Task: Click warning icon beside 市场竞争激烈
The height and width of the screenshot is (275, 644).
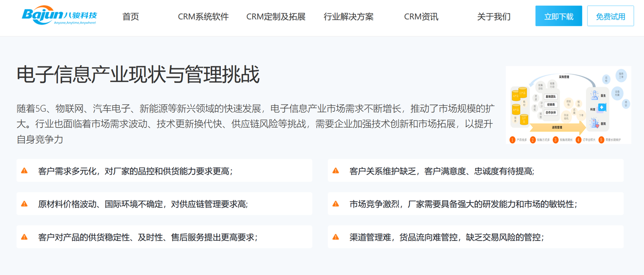Action: [336, 204]
